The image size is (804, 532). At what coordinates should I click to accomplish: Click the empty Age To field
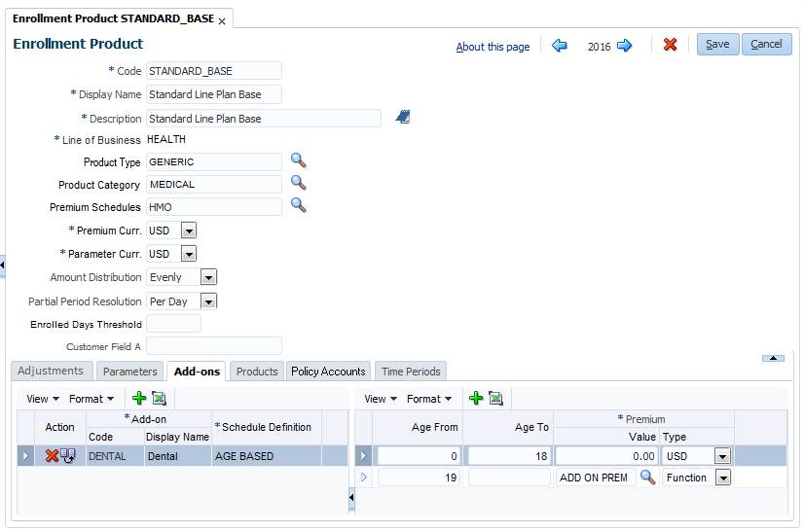click(x=509, y=478)
